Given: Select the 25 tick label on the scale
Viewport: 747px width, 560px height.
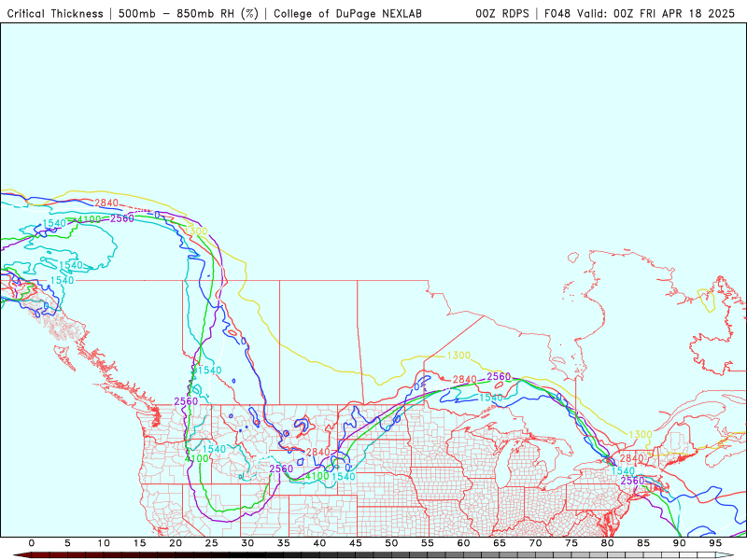Looking at the screenshot, I should point(212,543).
